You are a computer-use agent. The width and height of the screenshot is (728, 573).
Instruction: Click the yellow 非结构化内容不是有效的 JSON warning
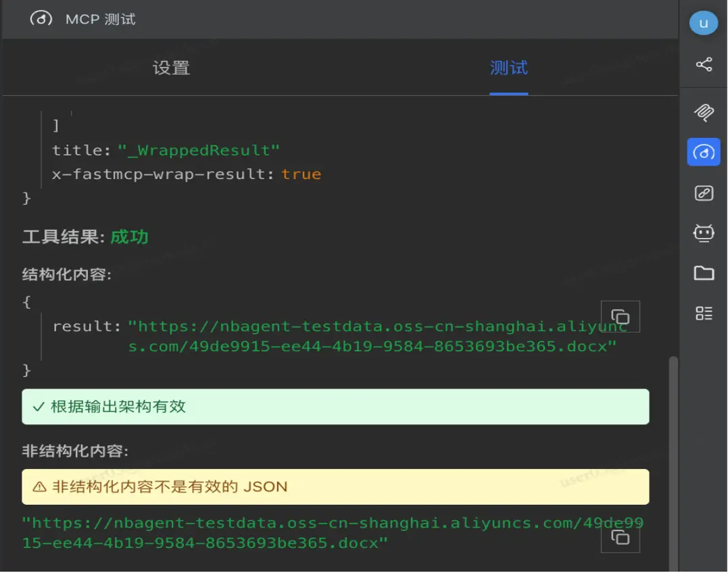[335, 487]
